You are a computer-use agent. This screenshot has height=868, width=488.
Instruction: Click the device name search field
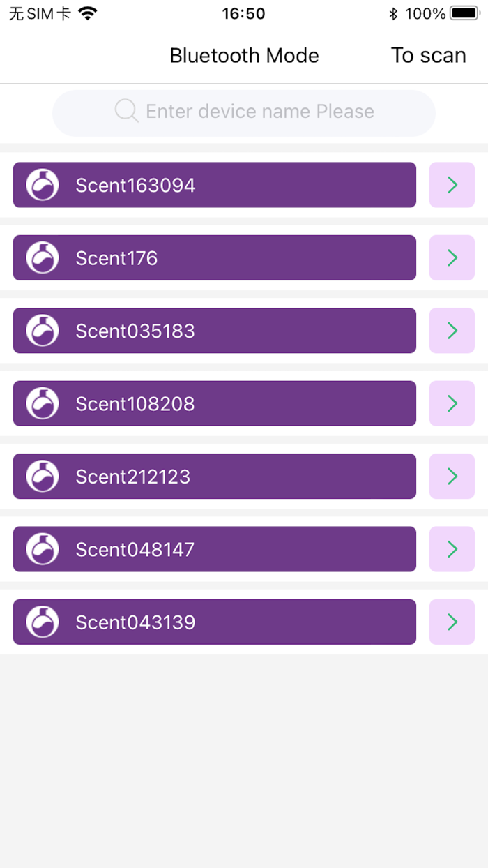244,112
